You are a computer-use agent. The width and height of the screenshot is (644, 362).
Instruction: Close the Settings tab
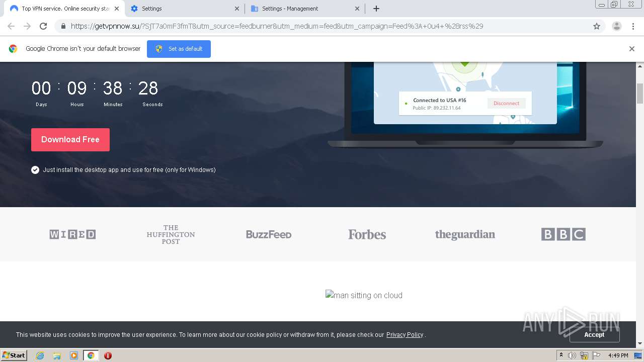(237, 9)
